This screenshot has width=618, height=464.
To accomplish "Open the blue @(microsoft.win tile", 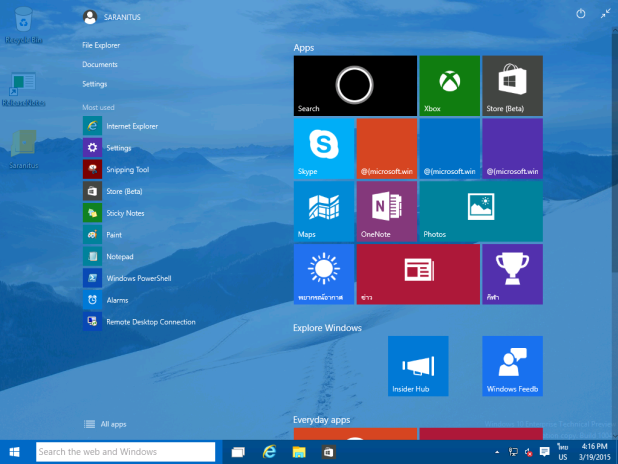I will (x=450, y=149).
